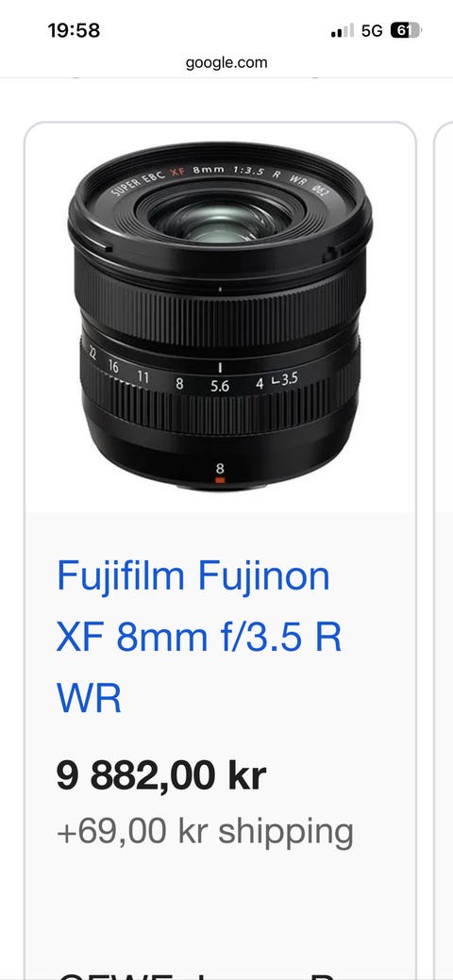Tap the cellular signal strength icon
Screen dimensions: 453x980
[343, 30]
